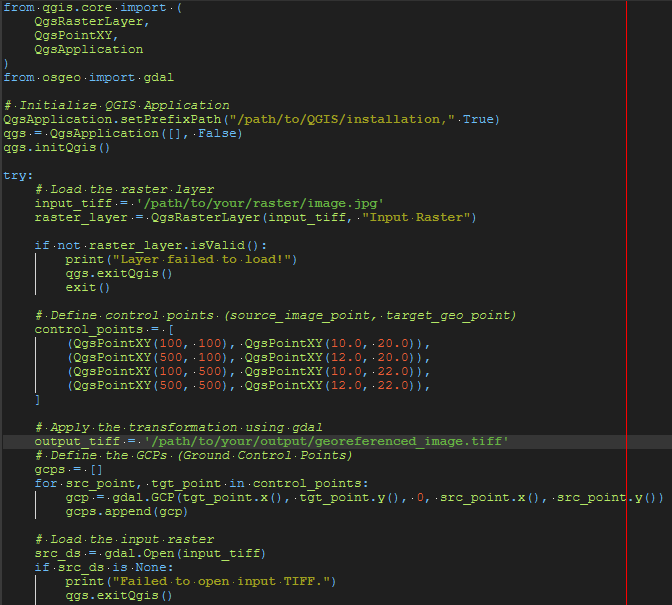
Task: Click the QgsApplication import name
Action: point(89,49)
